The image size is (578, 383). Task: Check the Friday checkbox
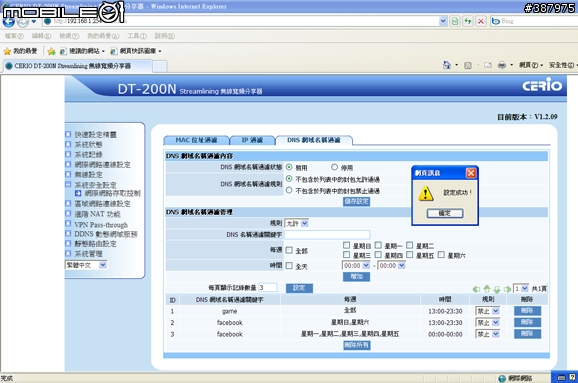[x=410, y=255]
